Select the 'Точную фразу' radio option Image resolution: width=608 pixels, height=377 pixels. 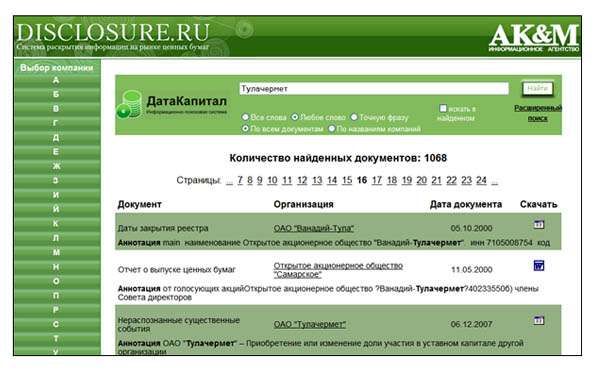click(x=354, y=117)
